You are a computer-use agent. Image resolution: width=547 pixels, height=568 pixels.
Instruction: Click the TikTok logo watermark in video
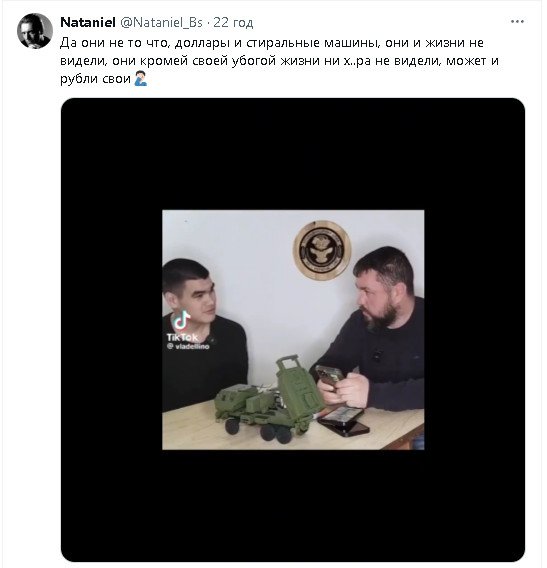[x=181, y=321]
